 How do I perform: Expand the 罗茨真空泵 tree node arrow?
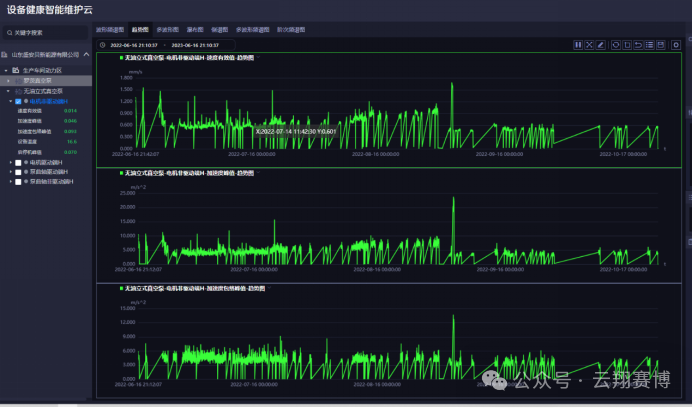point(8,81)
